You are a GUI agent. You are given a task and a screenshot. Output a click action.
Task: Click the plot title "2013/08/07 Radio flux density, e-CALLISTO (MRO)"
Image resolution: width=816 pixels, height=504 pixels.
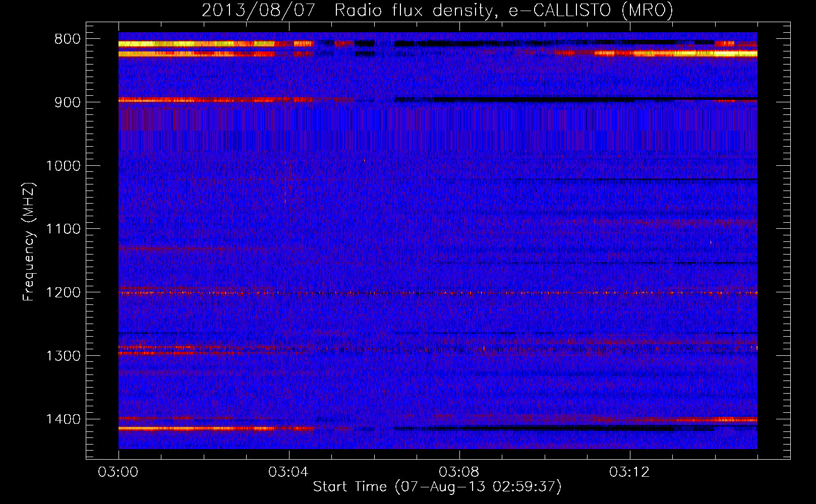[x=437, y=10]
